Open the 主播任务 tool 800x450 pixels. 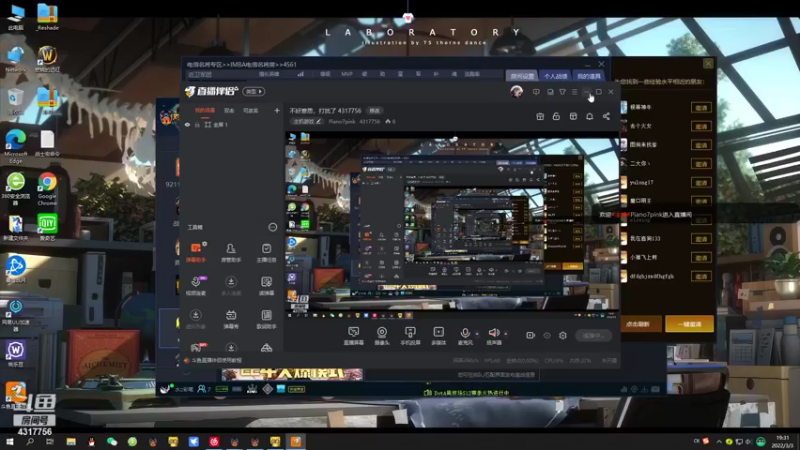point(266,252)
